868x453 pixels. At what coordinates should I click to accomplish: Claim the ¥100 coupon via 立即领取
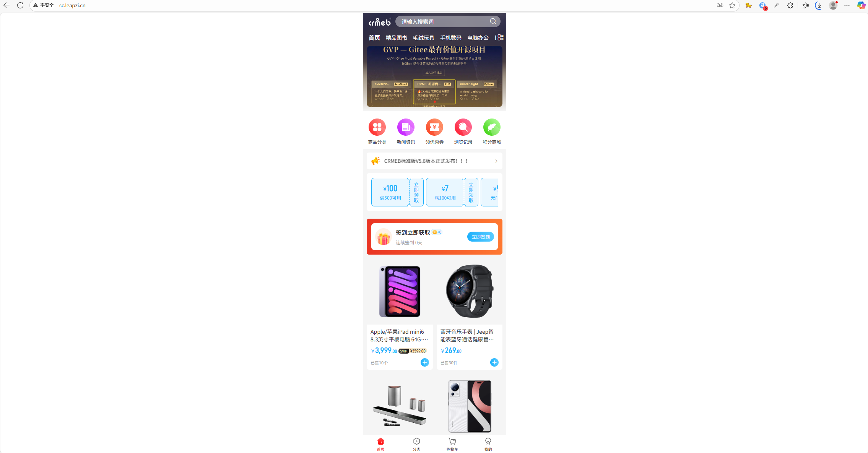416,192
